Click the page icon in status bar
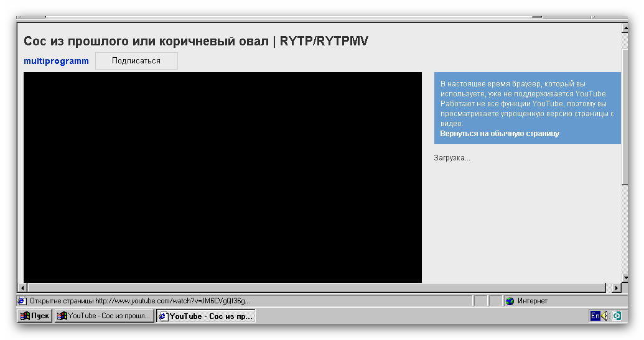This screenshot has width=644, height=340. point(22,301)
